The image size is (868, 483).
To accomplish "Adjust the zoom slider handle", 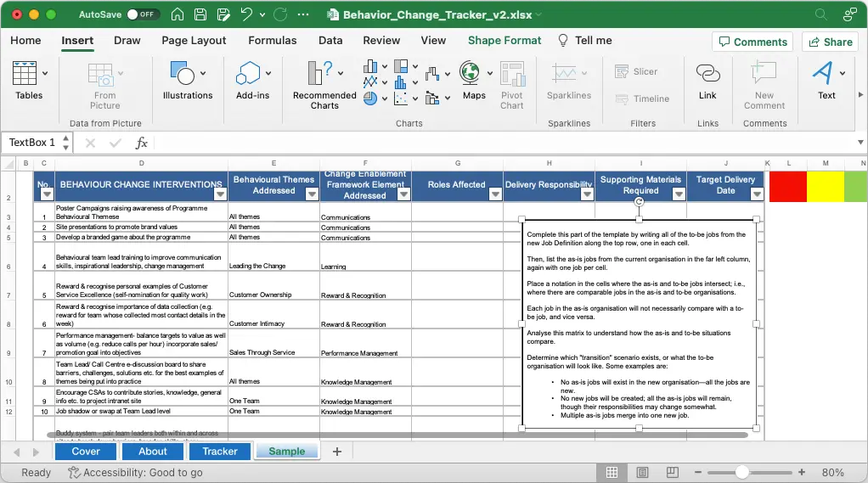I will 741,473.
